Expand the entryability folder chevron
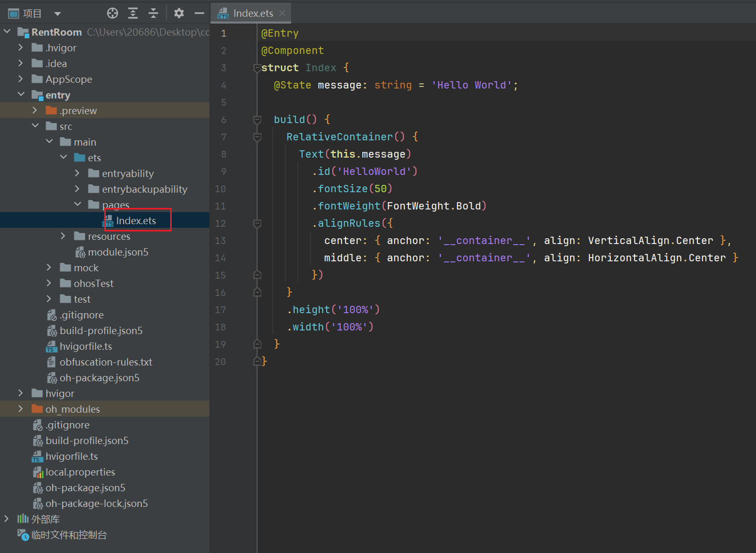The image size is (756, 553). coord(77,173)
